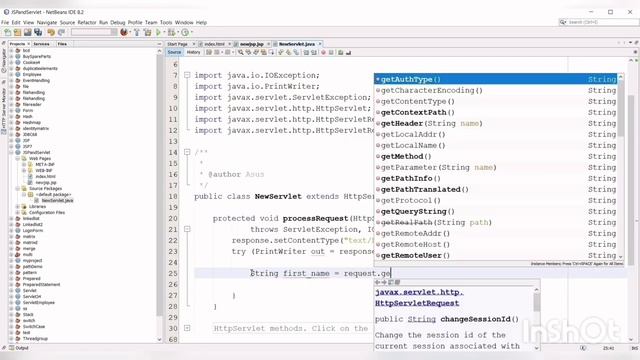640x360 pixels.
Task: Open the Output window button
Action: click(x=18, y=348)
